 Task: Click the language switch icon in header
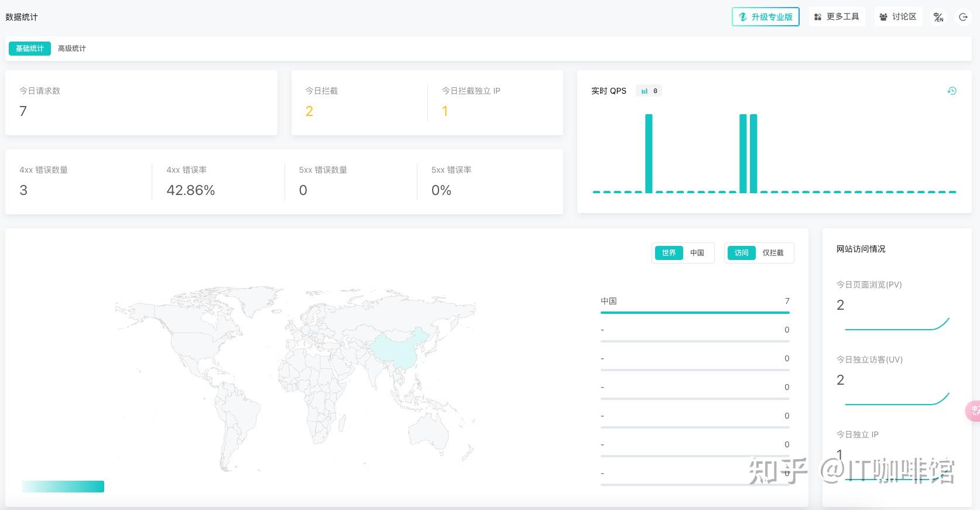tap(938, 17)
